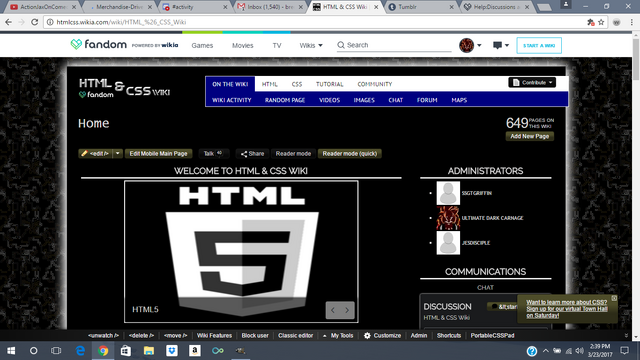This screenshot has width=640, height=360.
Task: Expand the Wikis dropdown menu
Action: 311,45
